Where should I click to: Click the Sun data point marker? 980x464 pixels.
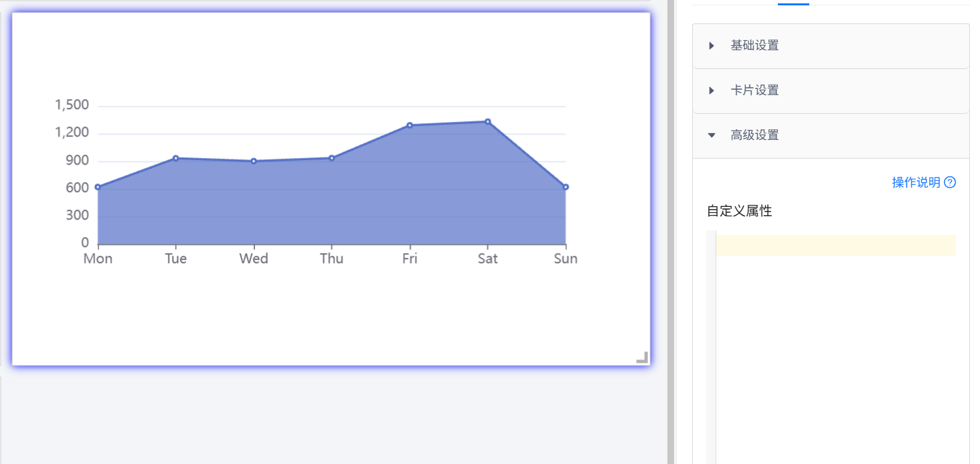[x=566, y=187]
